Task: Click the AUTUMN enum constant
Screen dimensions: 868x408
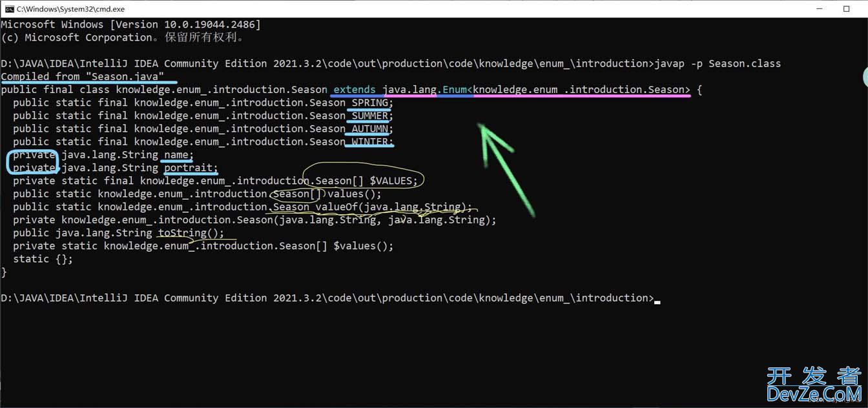Action: coord(370,128)
